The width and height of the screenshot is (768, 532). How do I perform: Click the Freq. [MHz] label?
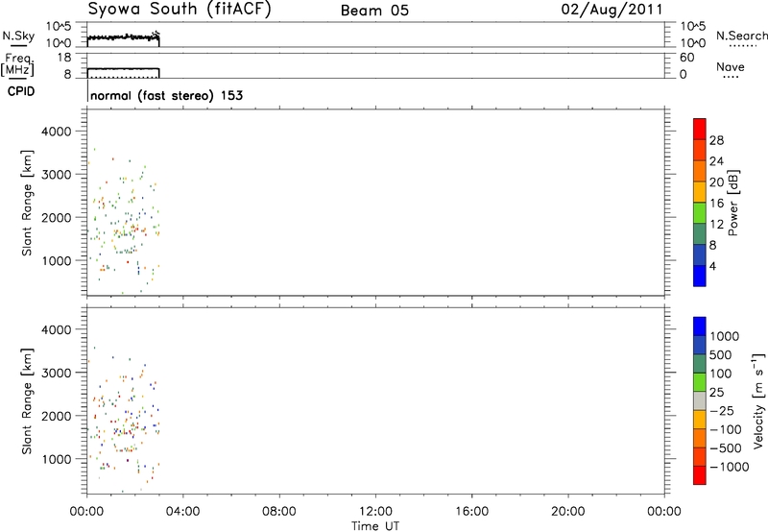tap(17, 64)
